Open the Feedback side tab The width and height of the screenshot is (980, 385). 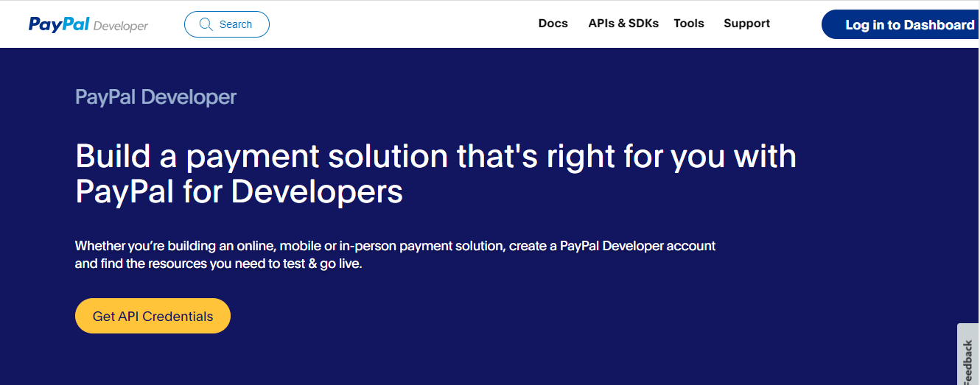968,355
